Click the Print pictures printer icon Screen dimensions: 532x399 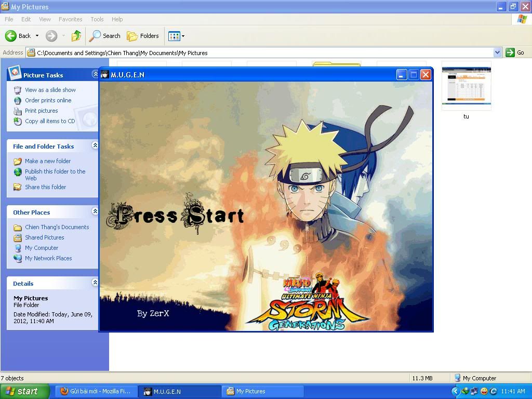click(18, 111)
